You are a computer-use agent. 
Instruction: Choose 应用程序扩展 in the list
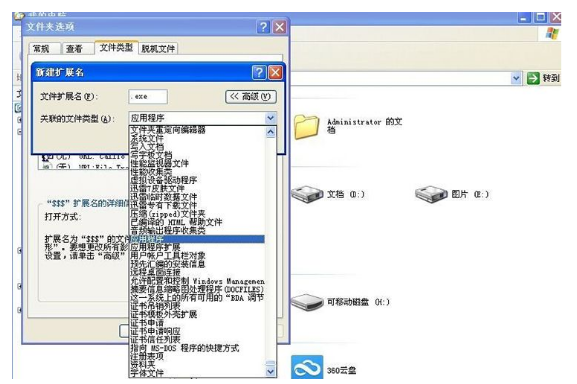(x=197, y=247)
